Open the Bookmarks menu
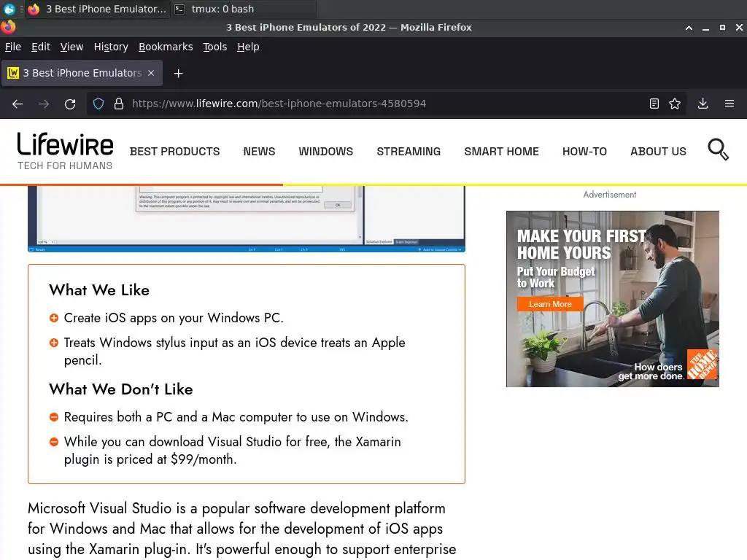Screen dimensions: 747x560 click(x=166, y=47)
